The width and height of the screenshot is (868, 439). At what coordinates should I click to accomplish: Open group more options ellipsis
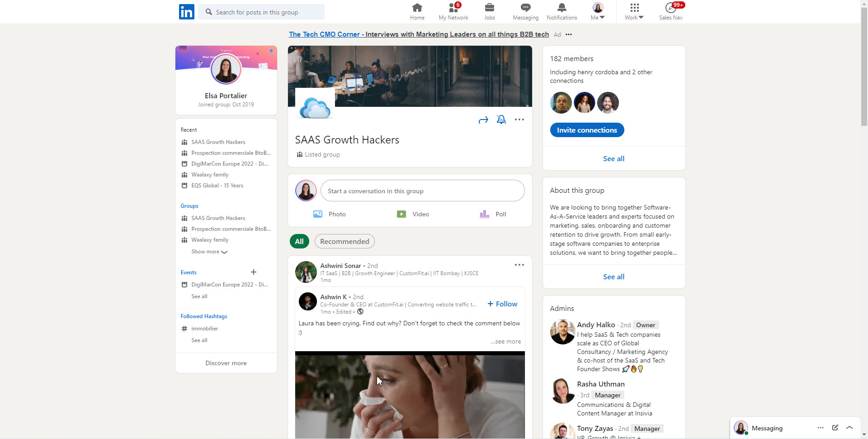[x=519, y=119]
